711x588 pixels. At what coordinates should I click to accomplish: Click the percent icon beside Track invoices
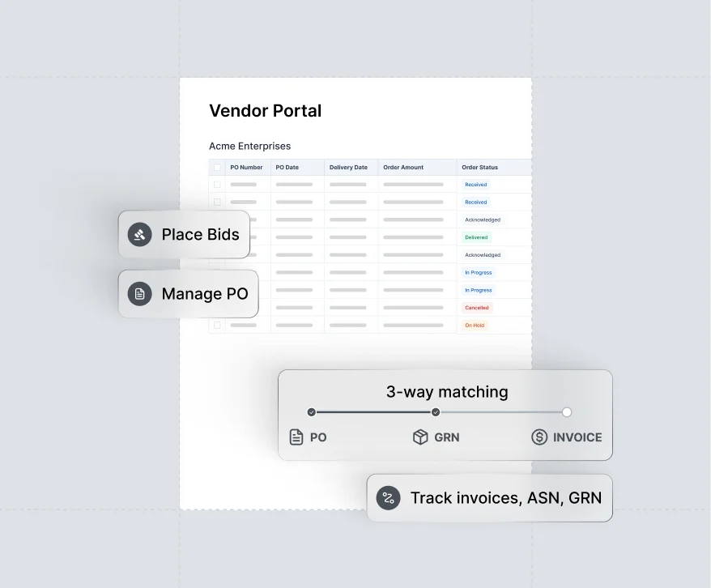coord(389,498)
